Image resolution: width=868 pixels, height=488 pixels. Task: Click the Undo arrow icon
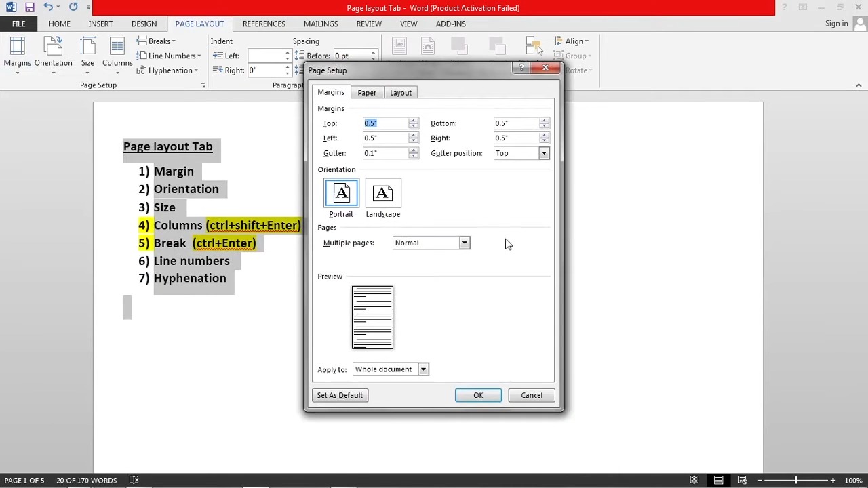(x=48, y=7)
